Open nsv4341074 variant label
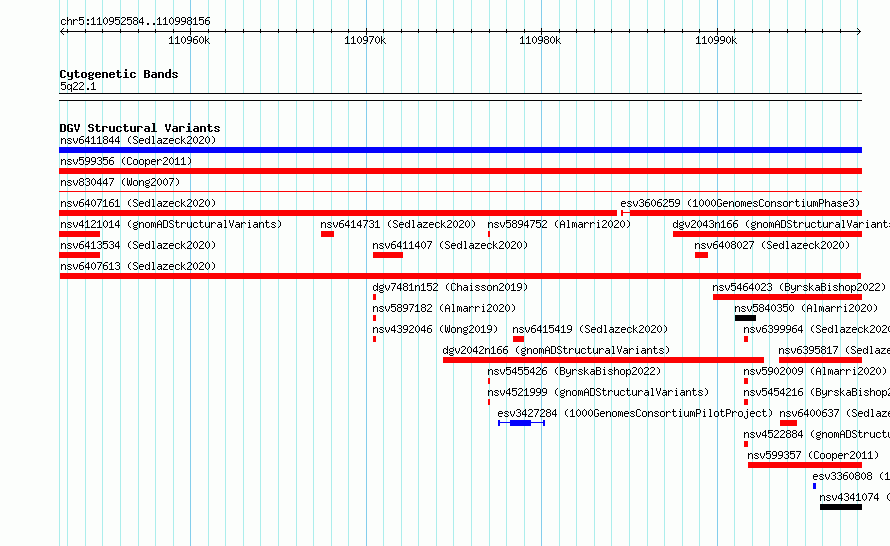 (854, 497)
